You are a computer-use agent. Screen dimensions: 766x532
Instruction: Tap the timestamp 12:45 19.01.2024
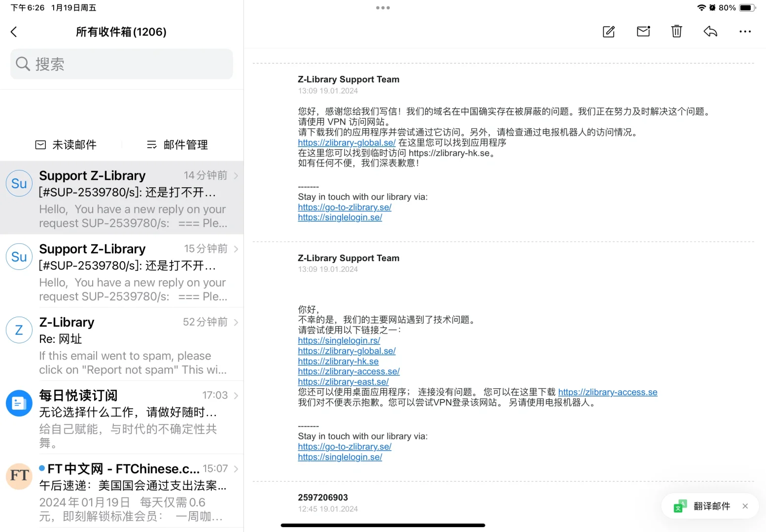click(x=328, y=509)
